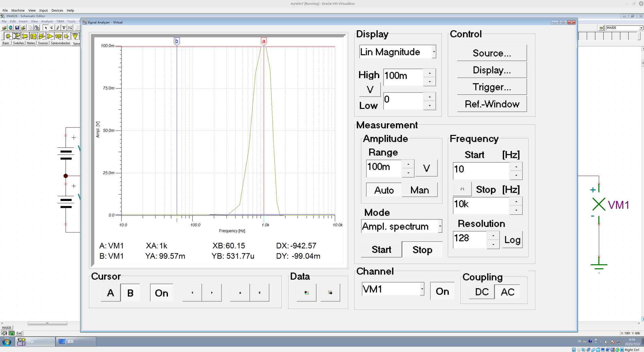Click the Start frequency input field
Screen dimensions: 644x352
[480, 170]
